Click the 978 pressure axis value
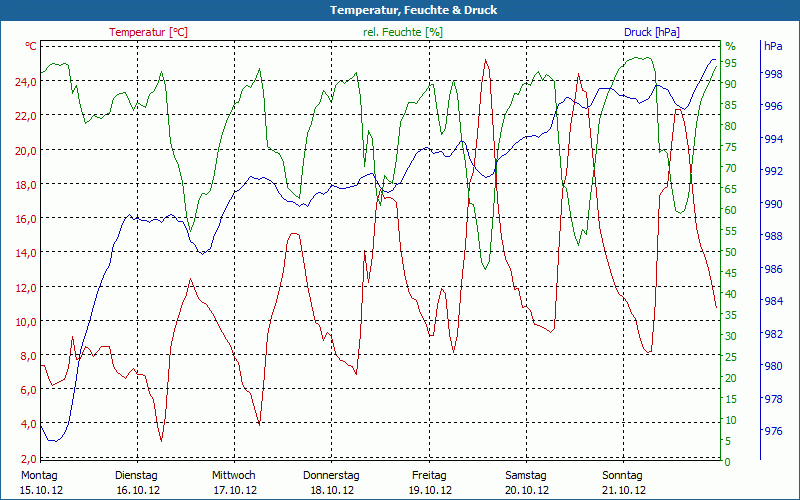 pos(773,399)
